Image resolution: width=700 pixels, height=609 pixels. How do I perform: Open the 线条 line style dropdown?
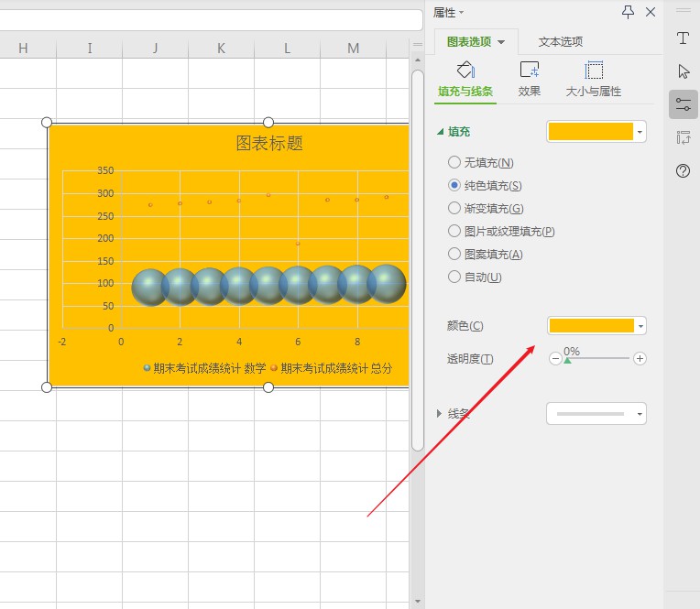coord(640,414)
